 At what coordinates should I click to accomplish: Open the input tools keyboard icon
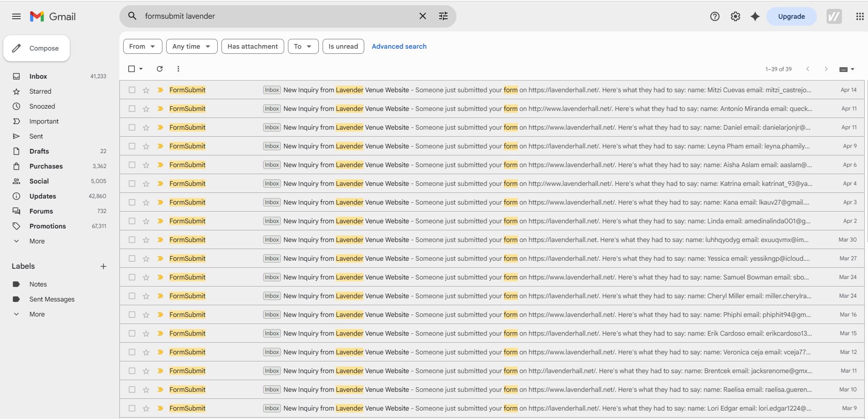844,69
